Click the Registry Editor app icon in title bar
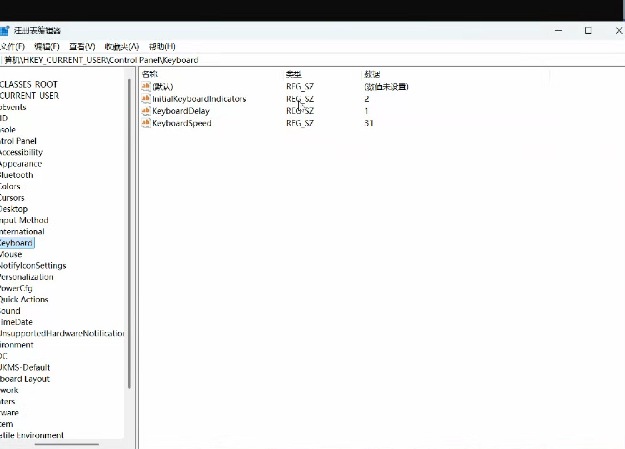This screenshot has width=625, height=449. tap(4, 31)
